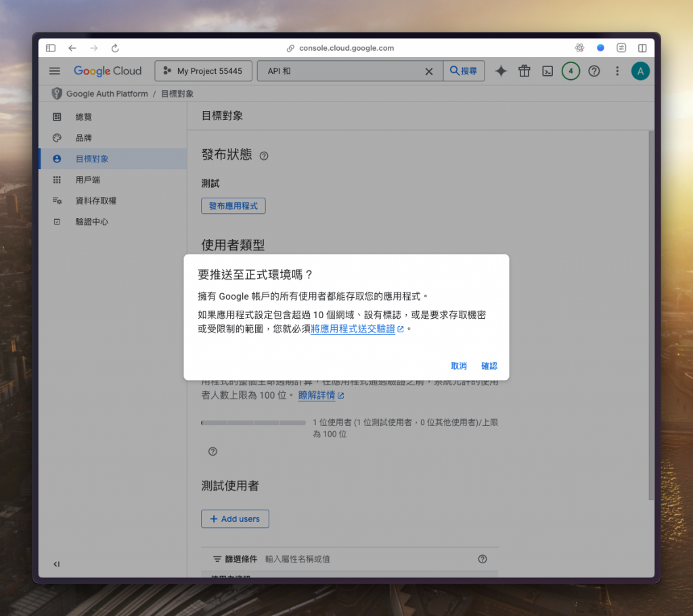Open the help question mark in header
This screenshot has height=616, width=693.
594,71
